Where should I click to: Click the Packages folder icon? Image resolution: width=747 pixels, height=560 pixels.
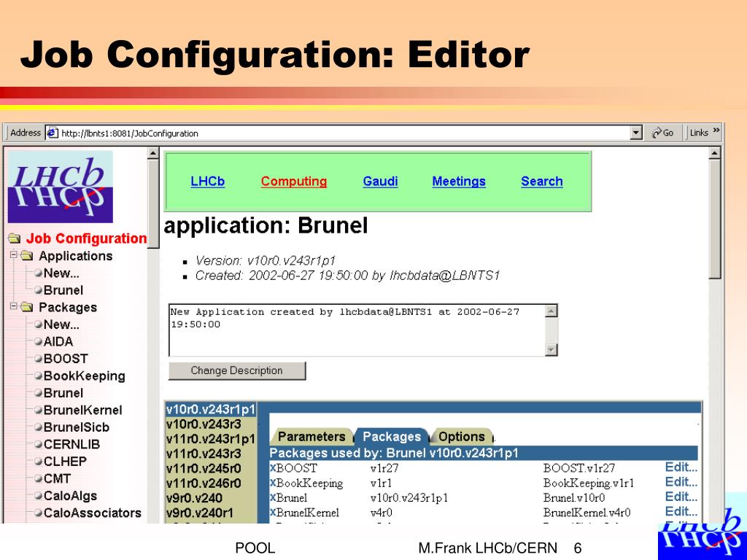click(x=27, y=307)
